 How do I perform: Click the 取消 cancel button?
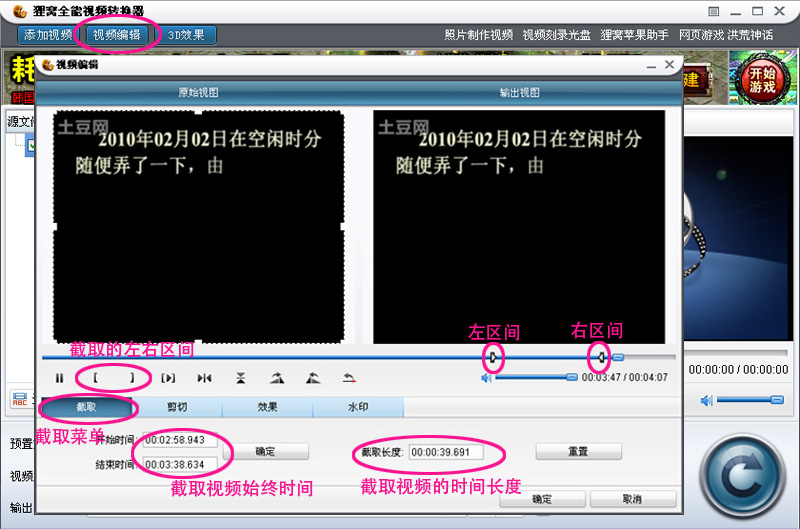[633, 499]
